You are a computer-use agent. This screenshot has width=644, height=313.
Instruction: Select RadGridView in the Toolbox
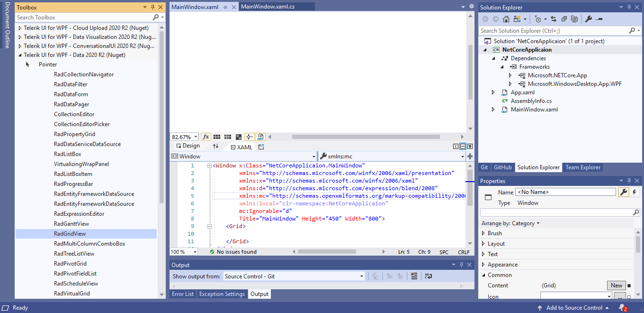86,234
